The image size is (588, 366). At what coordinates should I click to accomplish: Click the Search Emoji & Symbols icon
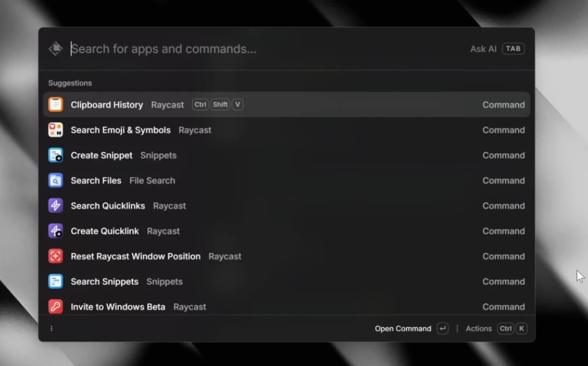[x=56, y=130]
